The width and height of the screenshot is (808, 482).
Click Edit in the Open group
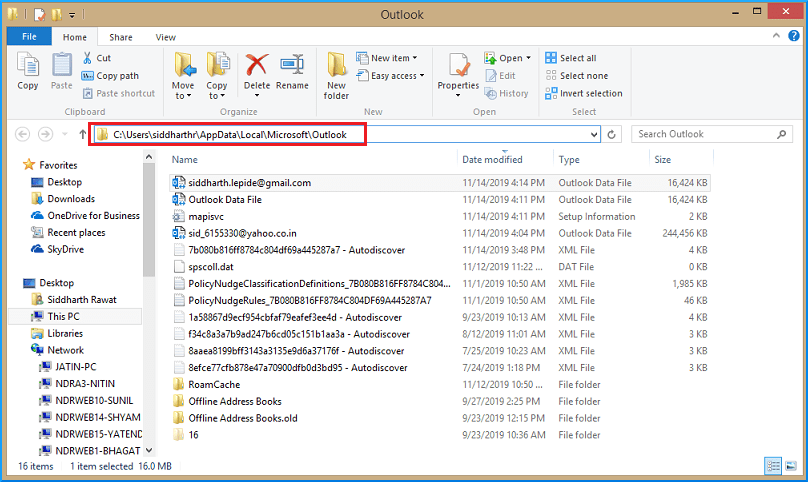pos(500,76)
